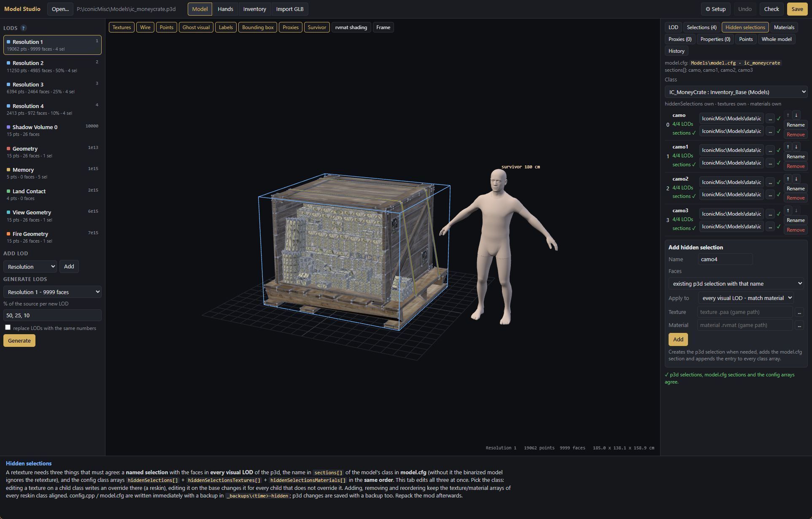Move camo selection down with arrow
The image size is (812, 519).
796,115
